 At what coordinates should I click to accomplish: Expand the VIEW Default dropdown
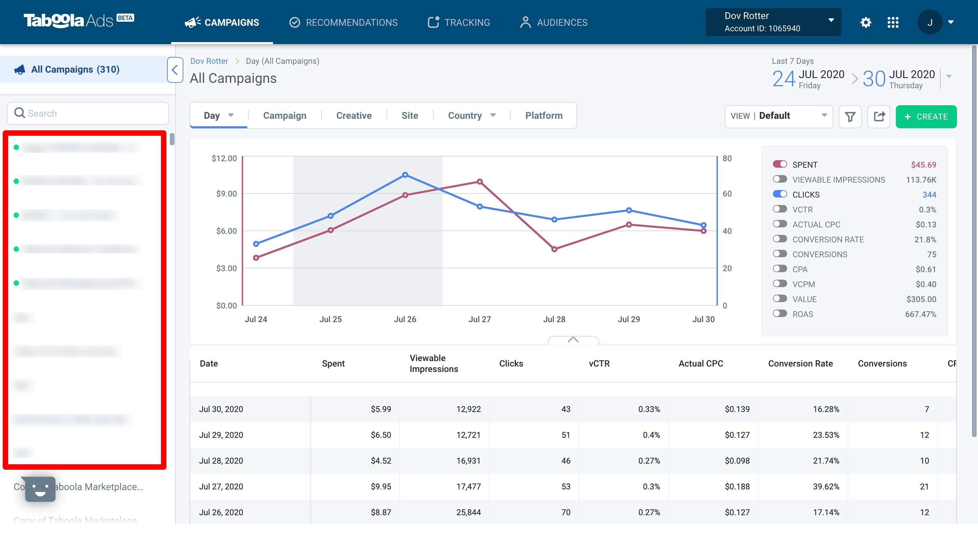pyautogui.click(x=779, y=116)
